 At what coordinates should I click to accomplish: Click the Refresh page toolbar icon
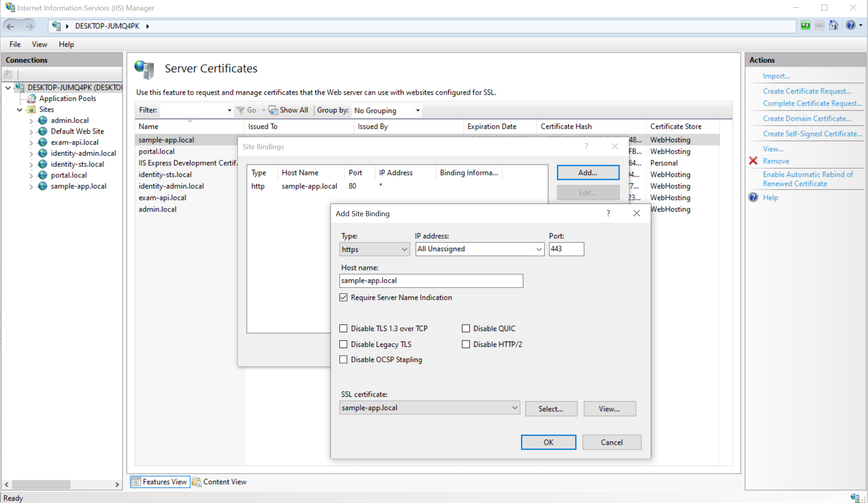coord(805,26)
